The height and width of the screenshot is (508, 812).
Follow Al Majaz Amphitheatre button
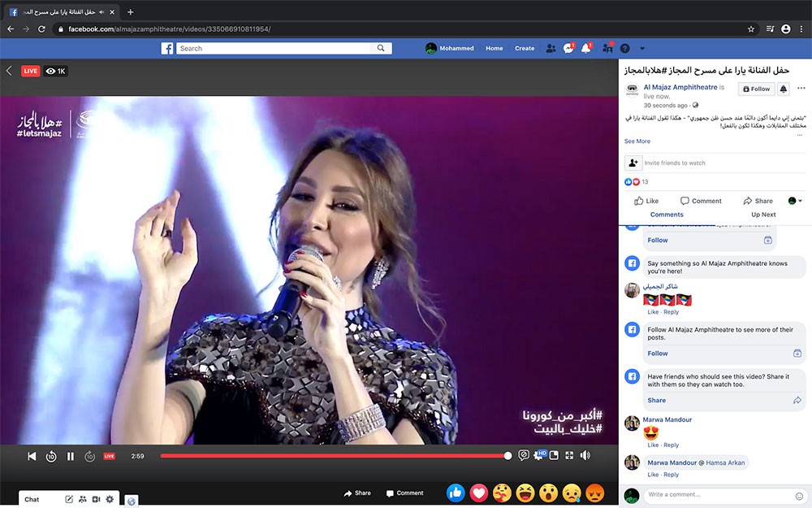coord(757,89)
